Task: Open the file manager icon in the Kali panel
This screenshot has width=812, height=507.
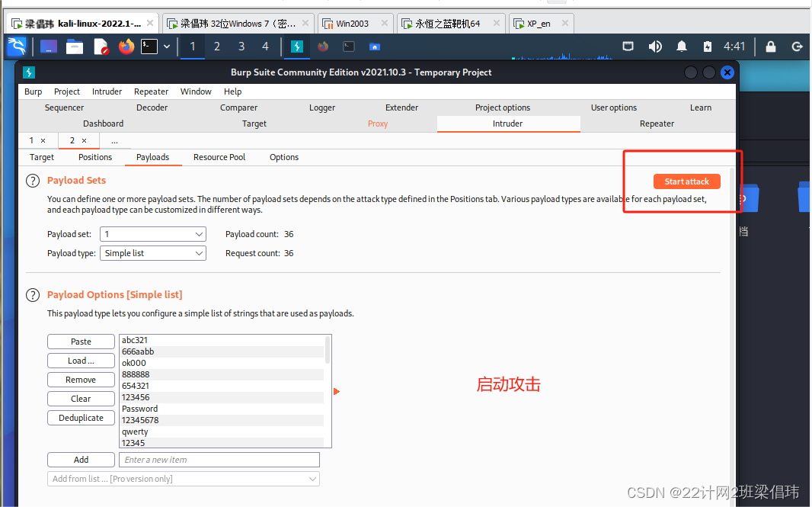Action: [x=75, y=47]
